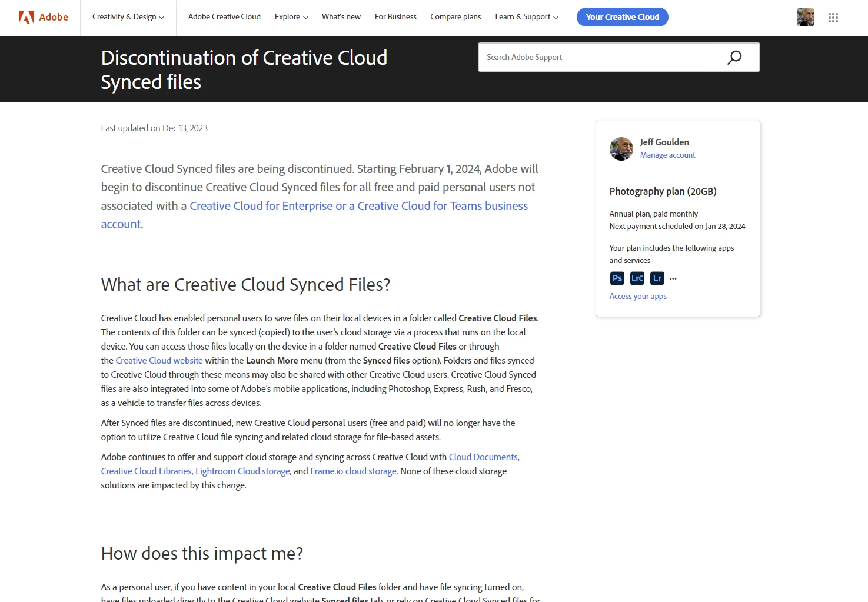Open Creative Cloud for Enterprise or Teams link
Screen dimensions: 868x602
pos(358,206)
